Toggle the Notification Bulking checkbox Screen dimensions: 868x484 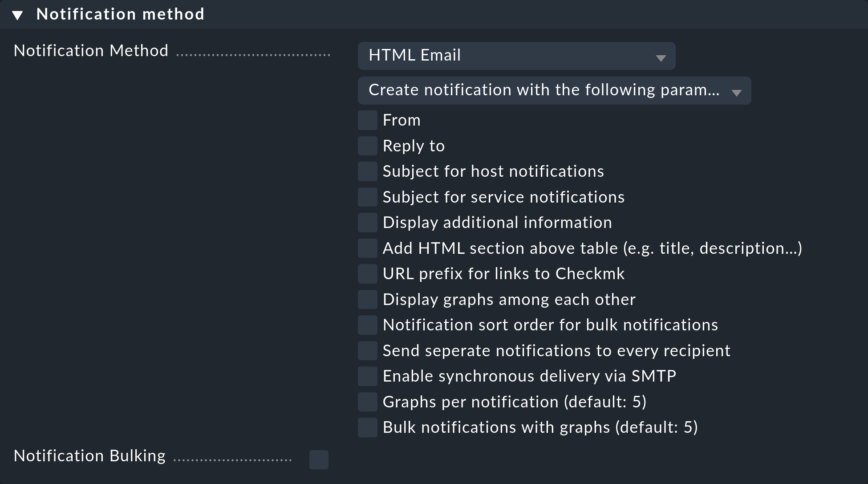(319, 460)
